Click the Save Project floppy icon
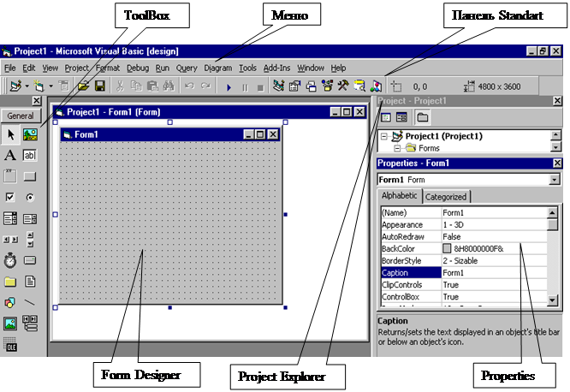570x392 pixels. pos(100,86)
